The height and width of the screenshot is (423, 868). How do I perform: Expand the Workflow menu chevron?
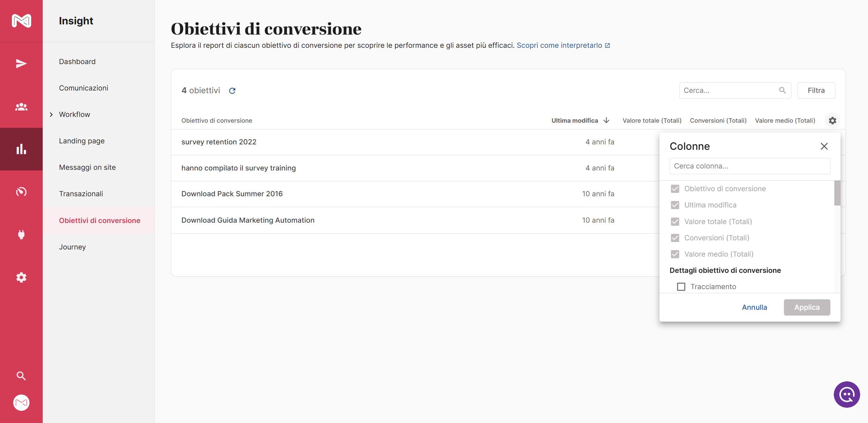(x=51, y=115)
